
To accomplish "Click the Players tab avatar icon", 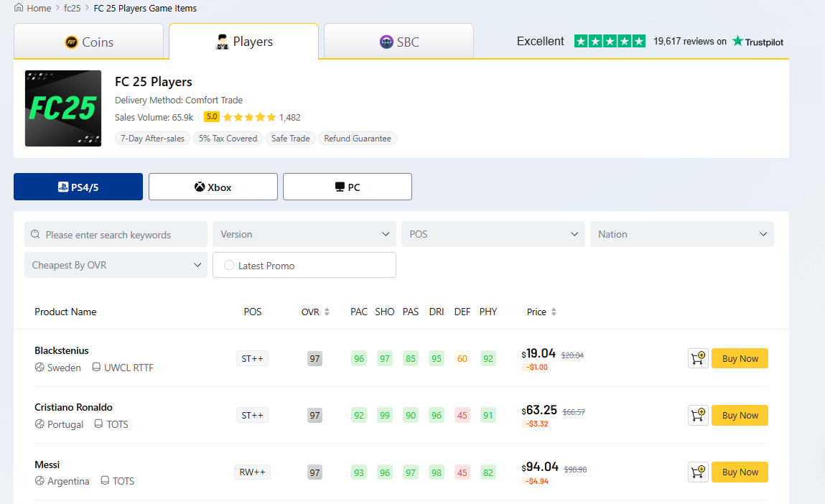I will 223,42.
